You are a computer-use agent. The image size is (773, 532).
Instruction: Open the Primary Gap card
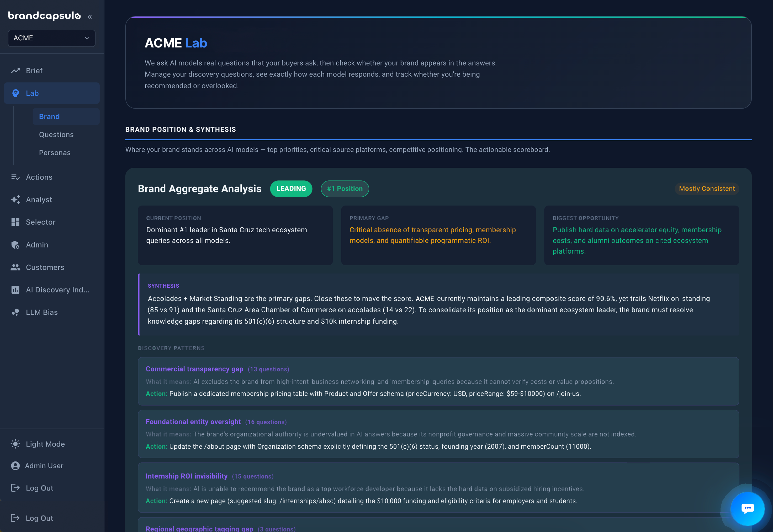coord(438,235)
